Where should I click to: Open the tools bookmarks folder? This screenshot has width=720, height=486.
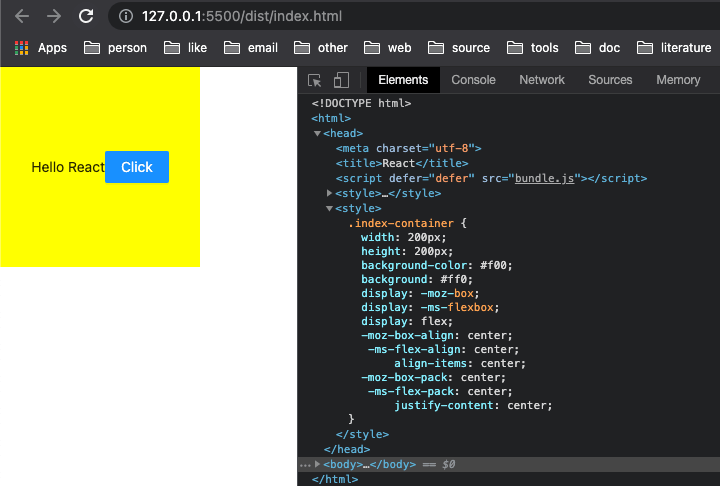[x=533, y=48]
